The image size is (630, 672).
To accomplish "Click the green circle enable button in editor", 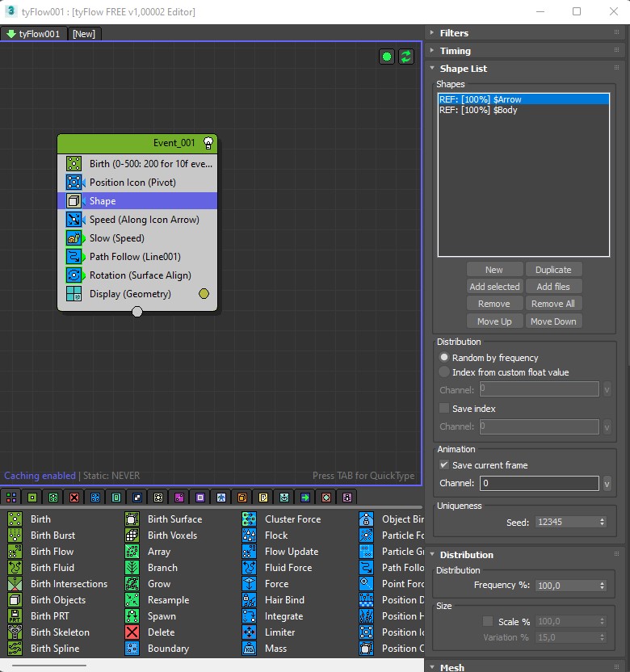I will click(387, 57).
